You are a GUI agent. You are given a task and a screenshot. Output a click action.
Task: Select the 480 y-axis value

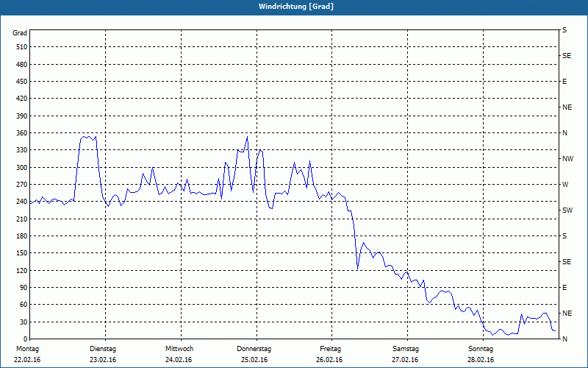[x=22, y=65]
